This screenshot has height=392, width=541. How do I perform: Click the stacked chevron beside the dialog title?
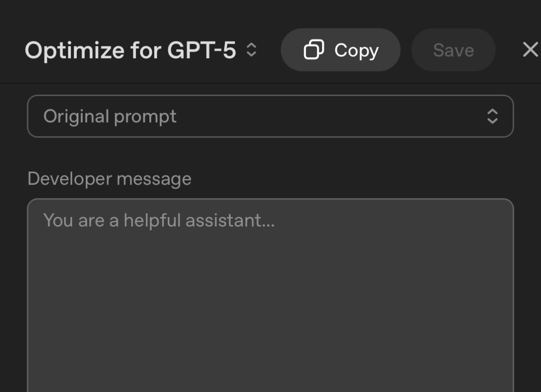(252, 50)
